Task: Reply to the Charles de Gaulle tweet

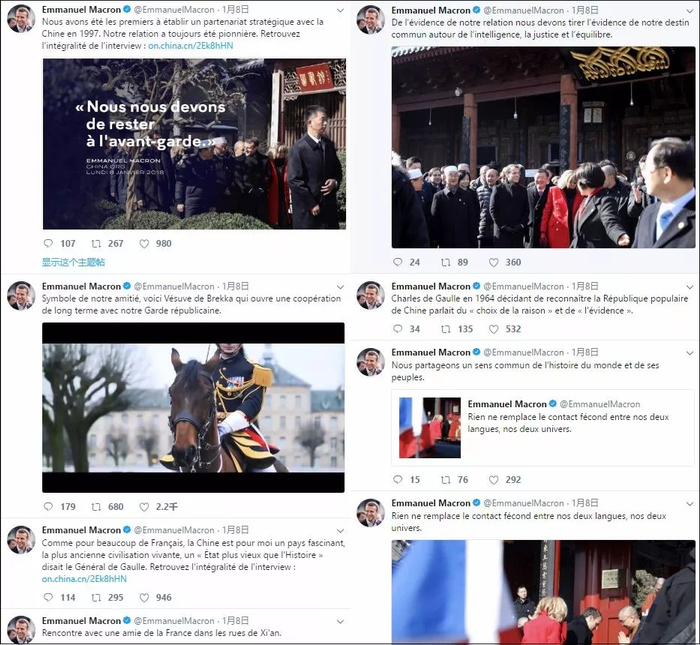Action: pyautogui.click(x=397, y=329)
